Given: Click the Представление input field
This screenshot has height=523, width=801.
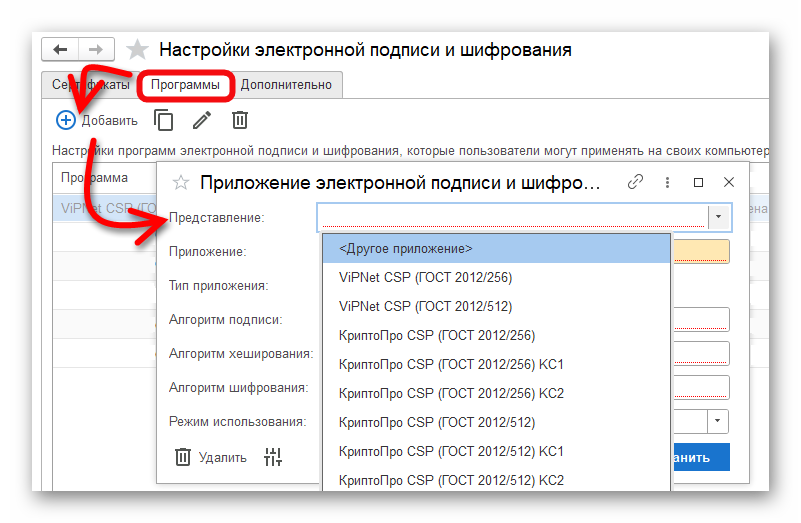Looking at the screenshot, I should pyautogui.click(x=513, y=217).
